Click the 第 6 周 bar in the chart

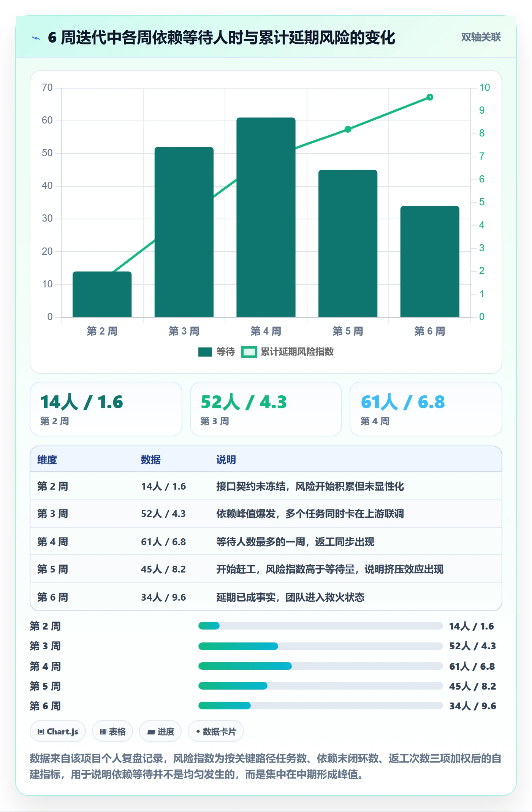point(430,262)
